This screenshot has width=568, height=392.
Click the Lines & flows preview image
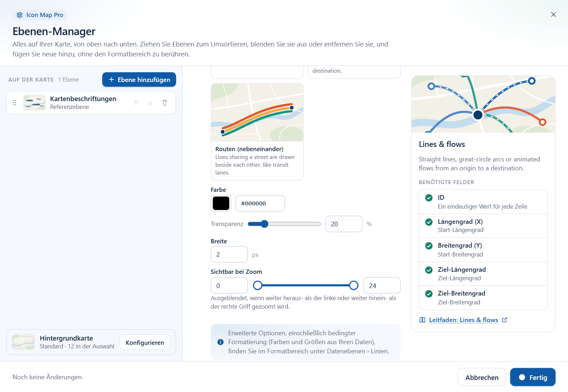(483, 104)
